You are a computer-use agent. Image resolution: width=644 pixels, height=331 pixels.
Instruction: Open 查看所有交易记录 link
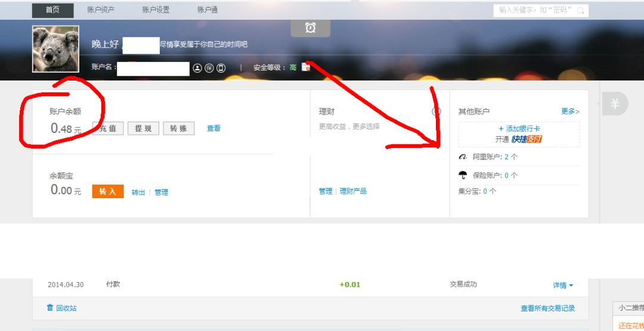pyautogui.click(x=547, y=308)
